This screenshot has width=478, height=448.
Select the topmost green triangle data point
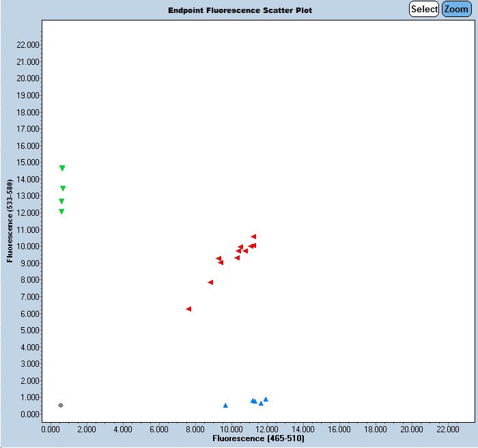pos(62,168)
